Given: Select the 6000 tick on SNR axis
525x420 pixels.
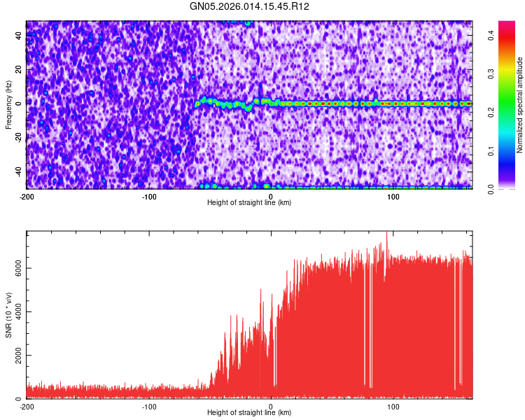Looking at the screenshot, I should 15,268.
